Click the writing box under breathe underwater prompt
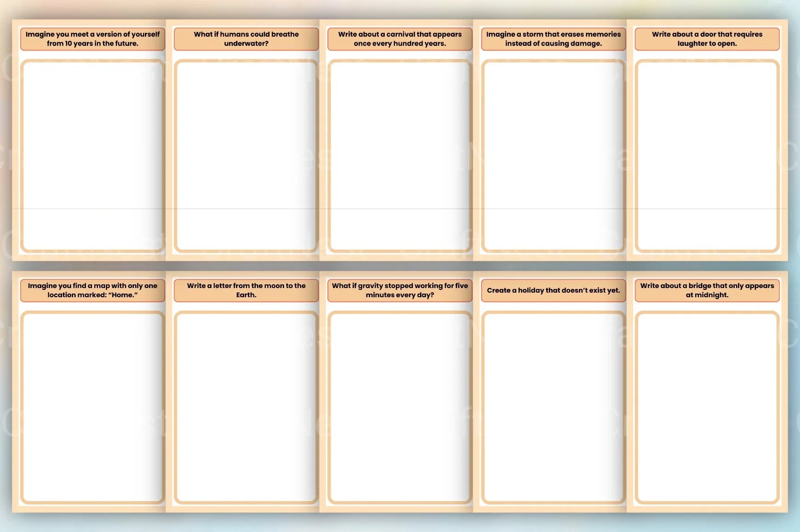This screenshot has height=532, width=800. tap(246, 156)
